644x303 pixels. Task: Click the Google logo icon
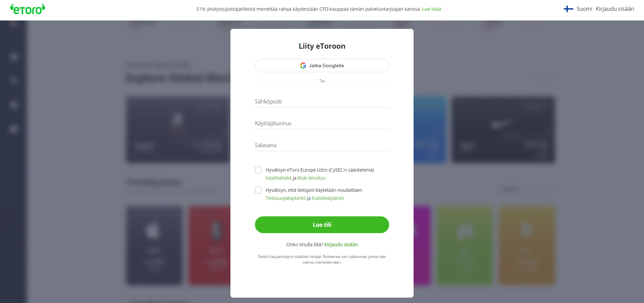(x=303, y=66)
